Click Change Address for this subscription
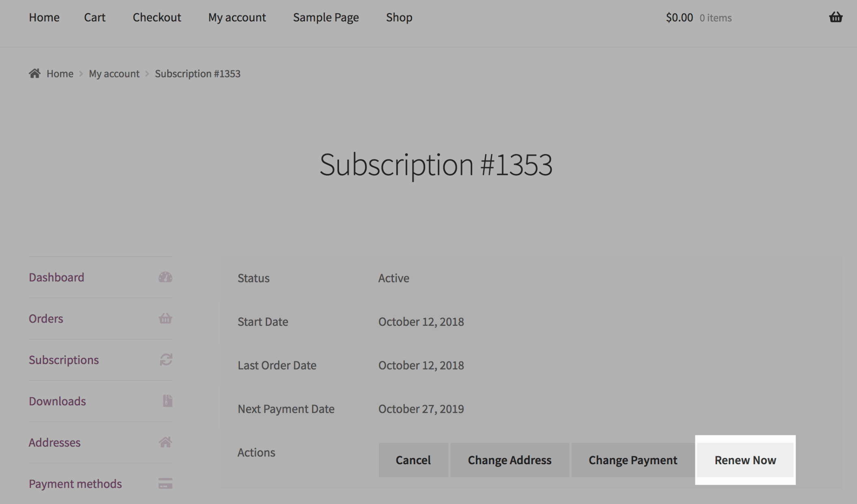This screenshot has height=504, width=857. pyautogui.click(x=509, y=460)
